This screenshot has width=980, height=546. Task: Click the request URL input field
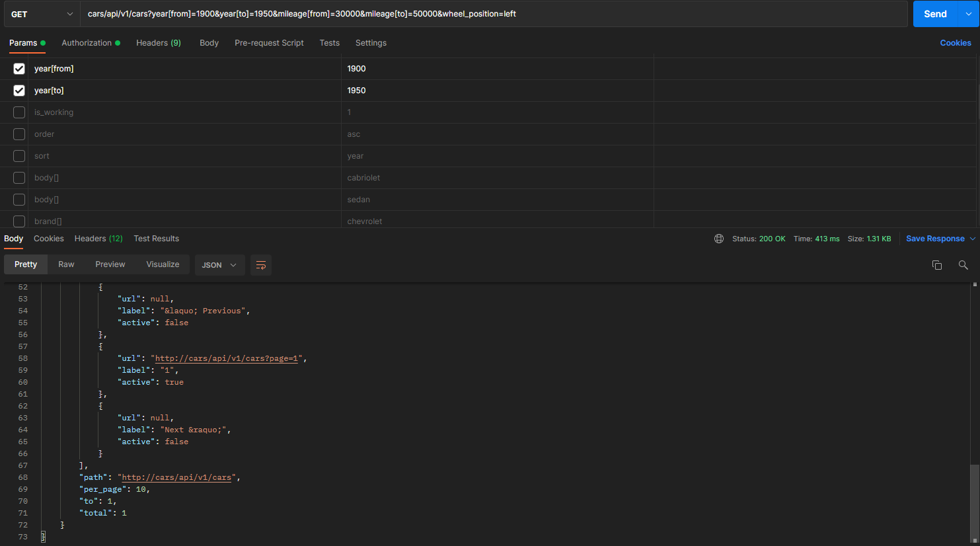point(494,14)
